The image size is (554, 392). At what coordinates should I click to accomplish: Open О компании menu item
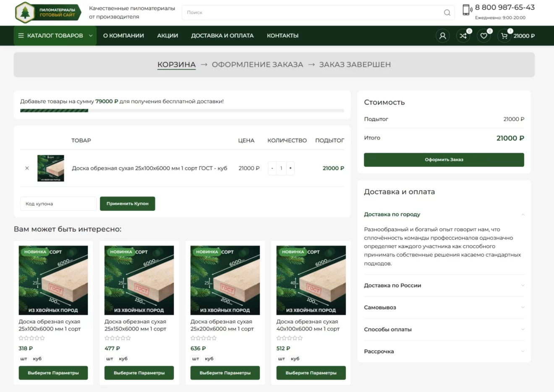point(123,36)
